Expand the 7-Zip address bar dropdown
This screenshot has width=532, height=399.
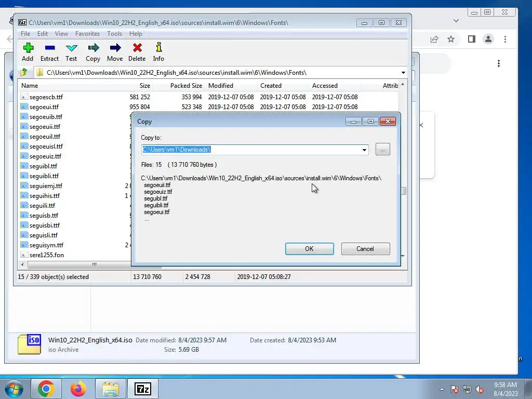[403, 73]
